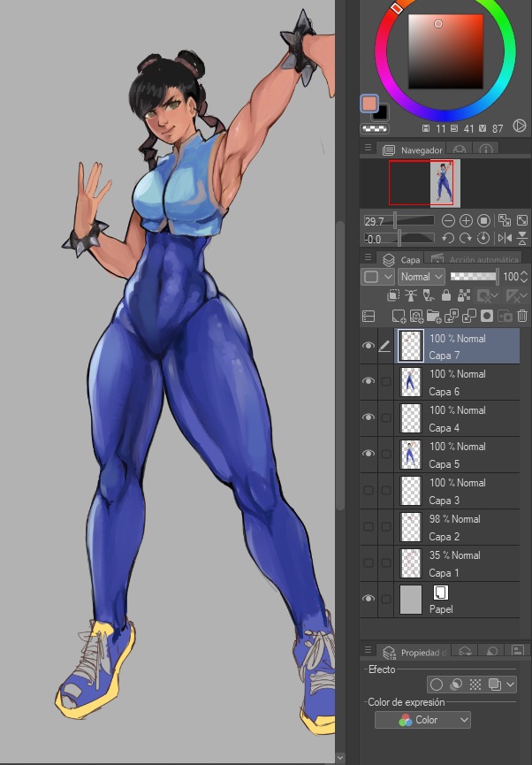Toggle set as reference layer lighthouse
This screenshot has width=532, height=765.
click(411, 295)
